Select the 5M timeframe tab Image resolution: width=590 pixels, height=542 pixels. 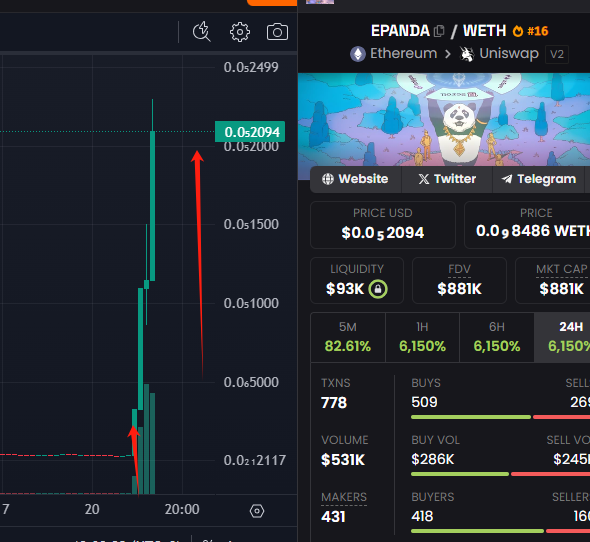(348, 337)
